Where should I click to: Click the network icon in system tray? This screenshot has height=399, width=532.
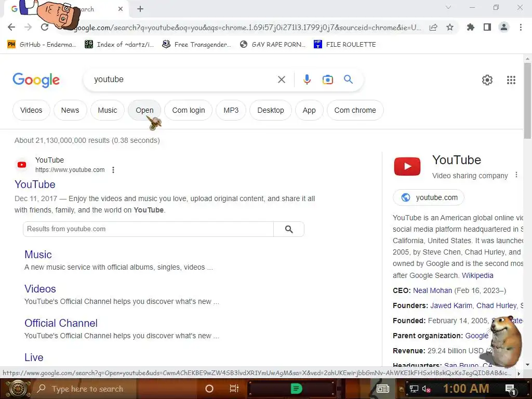[x=414, y=389]
